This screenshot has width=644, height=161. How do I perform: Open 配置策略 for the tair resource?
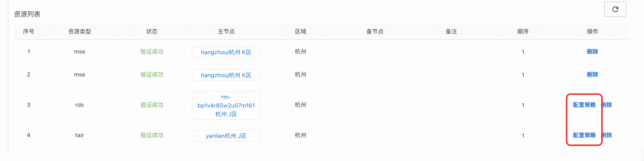pos(584,135)
